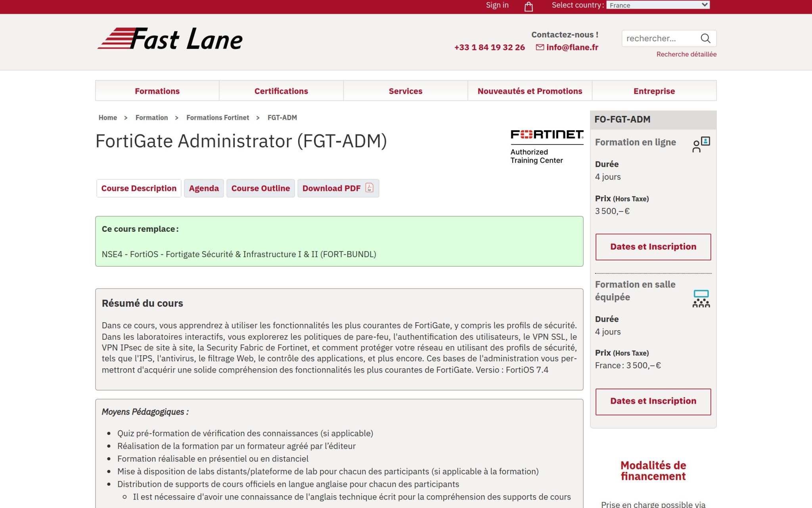Click the Moyens Pédagogiques heading
The image size is (812, 508).
coord(145,412)
